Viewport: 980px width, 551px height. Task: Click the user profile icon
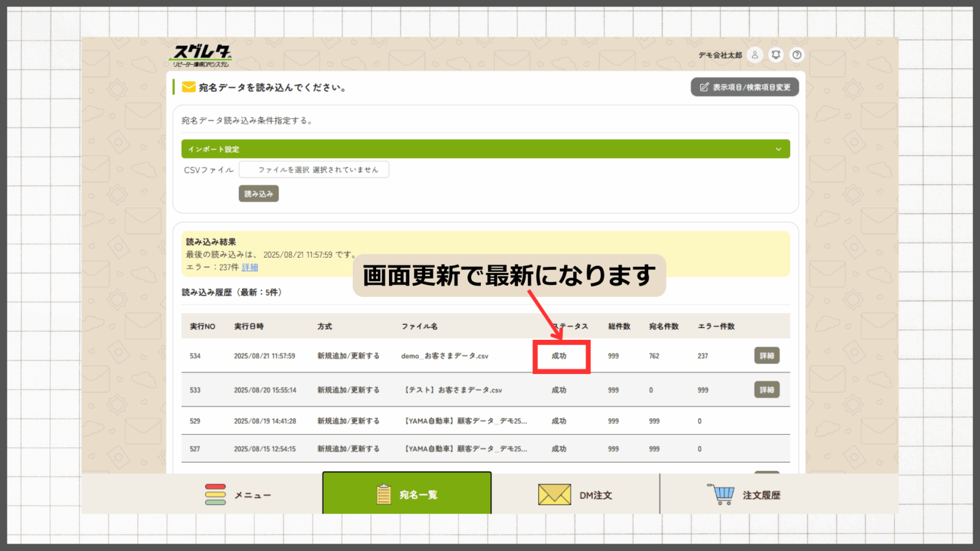[x=755, y=55]
